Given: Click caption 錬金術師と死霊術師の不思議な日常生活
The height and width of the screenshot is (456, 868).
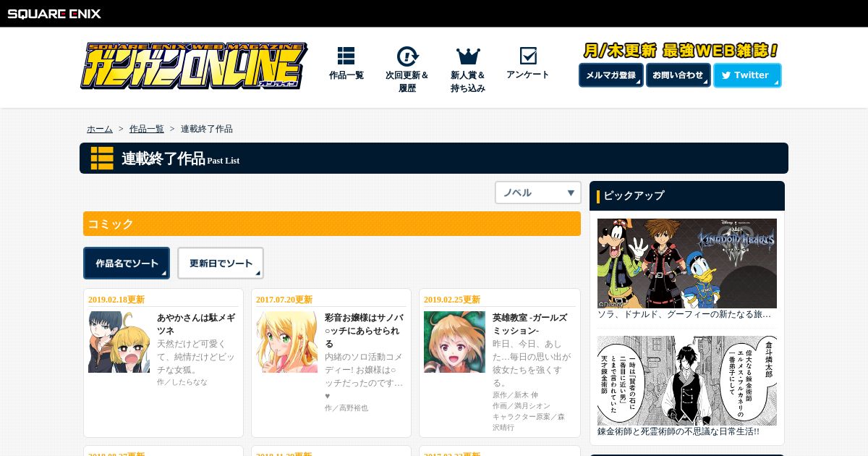Looking at the screenshot, I should 678,431.
